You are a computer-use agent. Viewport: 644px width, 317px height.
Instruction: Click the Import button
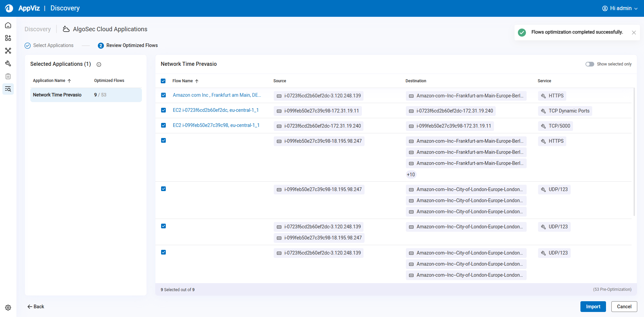click(593, 307)
